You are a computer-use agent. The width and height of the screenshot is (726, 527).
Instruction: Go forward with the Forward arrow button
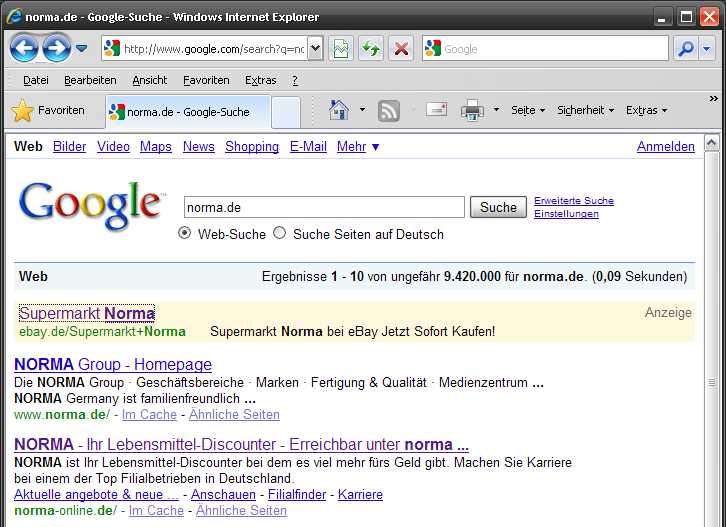(x=56, y=48)
